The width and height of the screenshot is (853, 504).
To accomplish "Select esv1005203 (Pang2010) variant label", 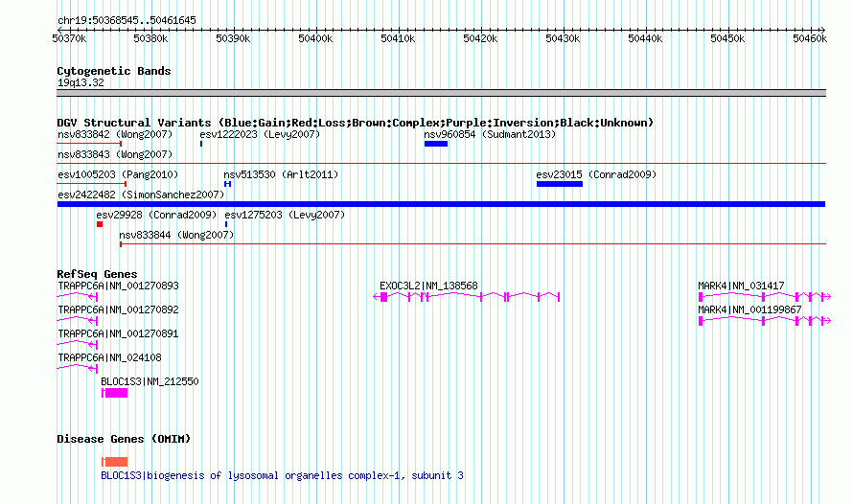I will (118, 174).
